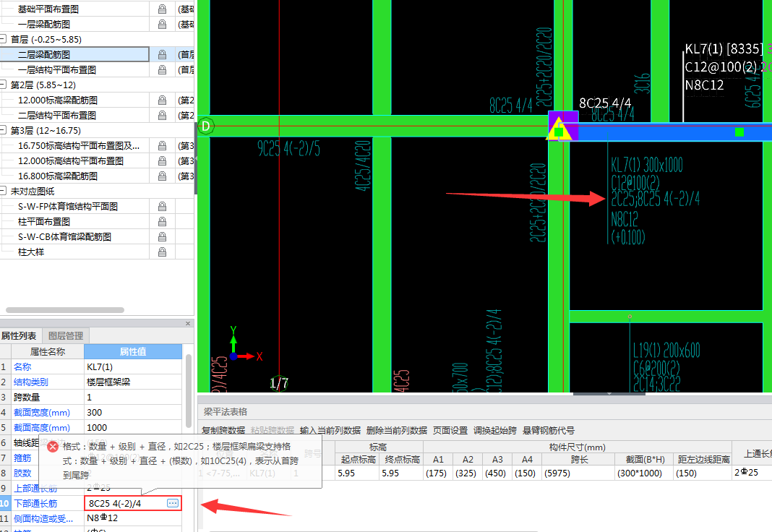This screenshot has width=772, height=532.
Task: Click the 截面宽度(mm) property name
Action: [x=42, y=413]
